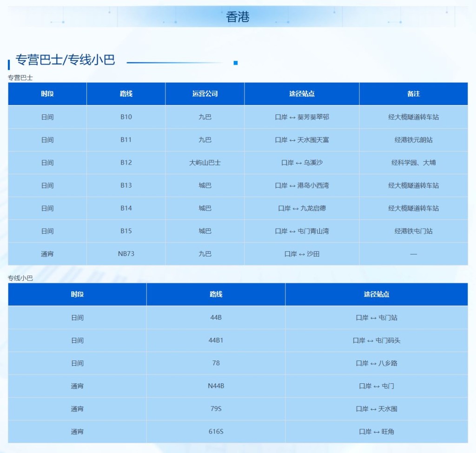Image resolution: width=476 pixels, height=453 pixels.
Task: Select route B13 cell
Action: point(126,185)
